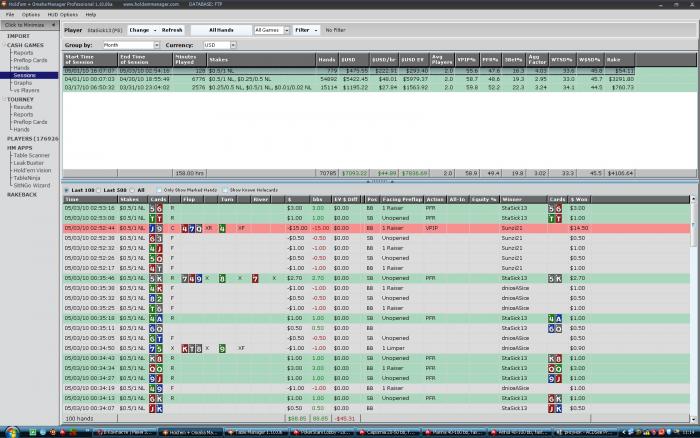Sort sessions by VPIP% column
The width and height of the screenshot is (700, 438).
tap(467, 59)
